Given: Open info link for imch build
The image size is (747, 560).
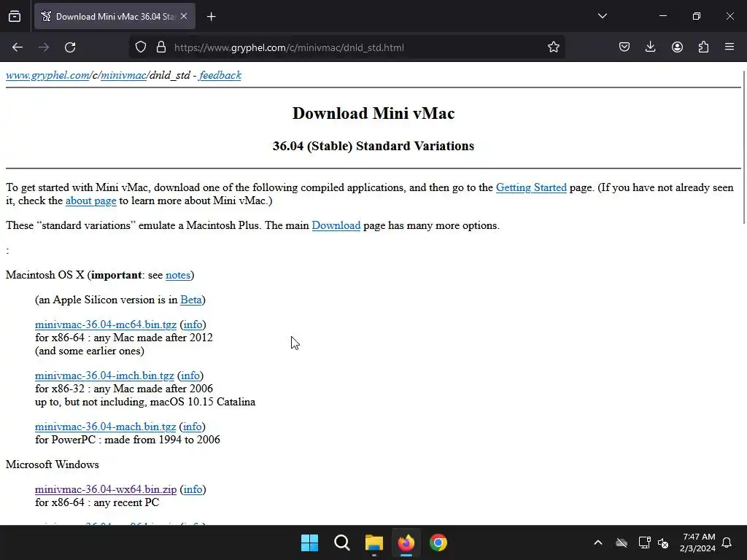Looking at the screenshot, I should (x=190, y=376).
